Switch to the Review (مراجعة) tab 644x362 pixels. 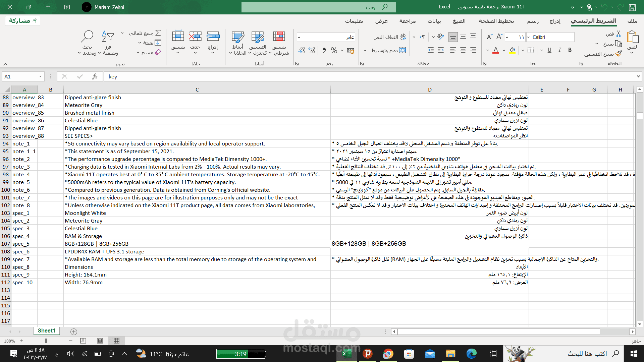pyautogui.click(x=408, y=21)
